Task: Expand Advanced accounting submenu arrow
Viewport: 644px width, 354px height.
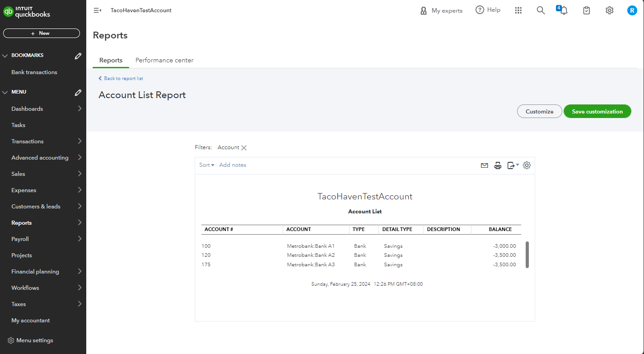Action: [79, 157]
